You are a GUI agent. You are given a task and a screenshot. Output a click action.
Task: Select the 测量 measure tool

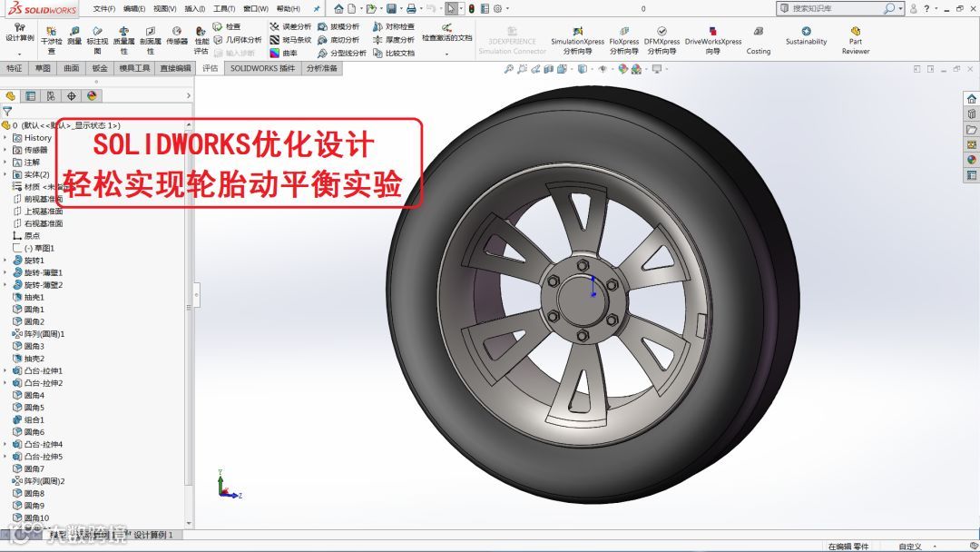tap(74, 35)
